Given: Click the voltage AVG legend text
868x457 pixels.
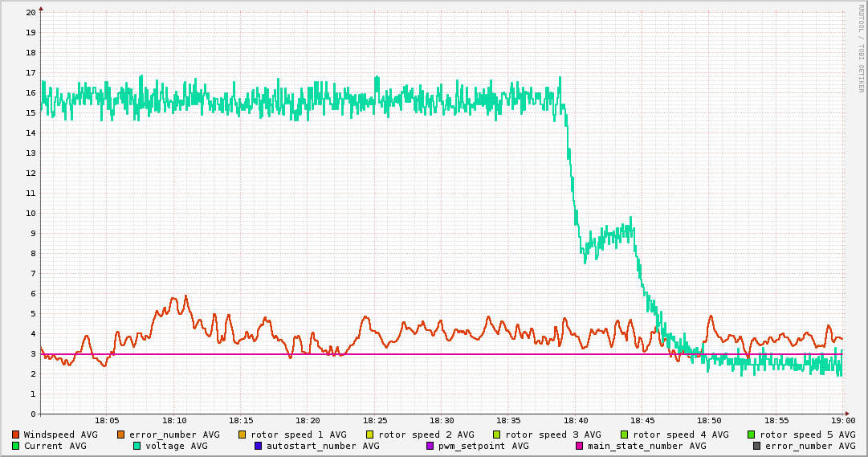Looking at the screenshot, I should click(177, 446).
